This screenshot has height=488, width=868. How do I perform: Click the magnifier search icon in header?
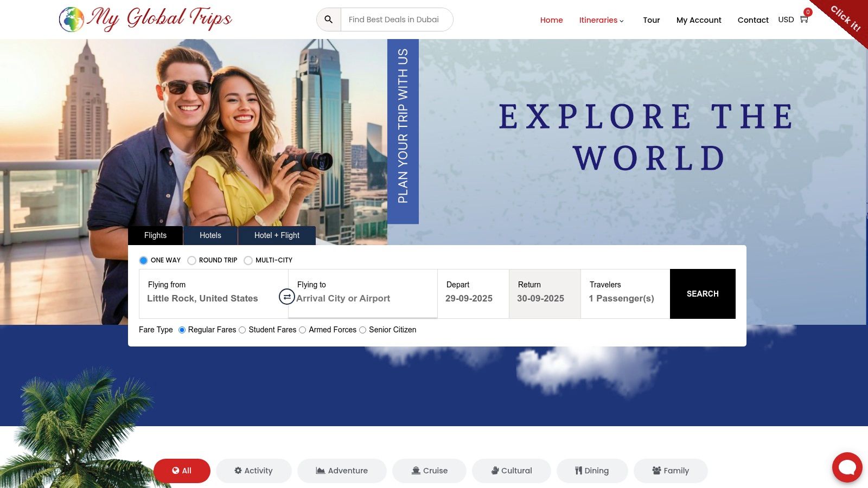[329, 20]
